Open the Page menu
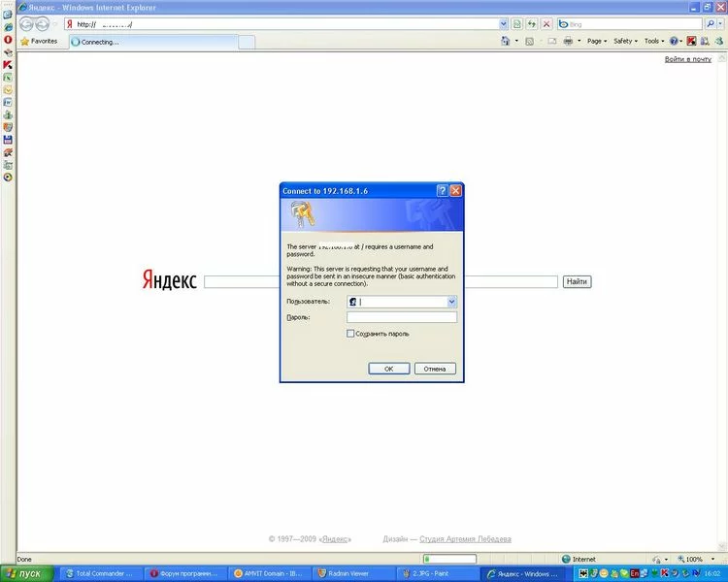This screenshot has width=728, height=582. point(596,42)
